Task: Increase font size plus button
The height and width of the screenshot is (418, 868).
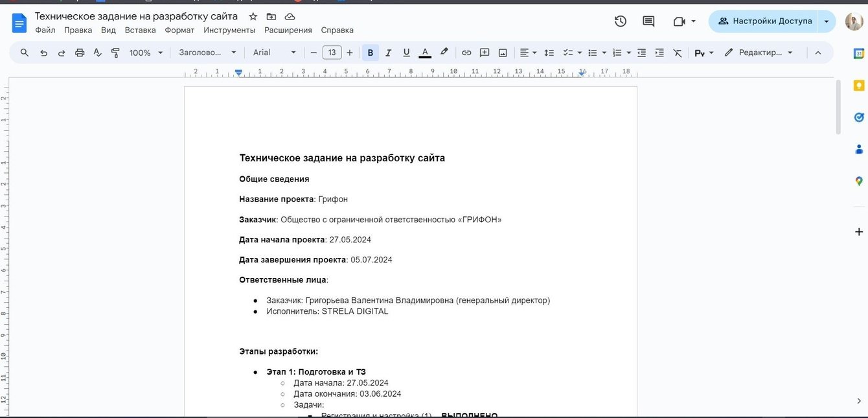Action: click(x=350, y=52)
